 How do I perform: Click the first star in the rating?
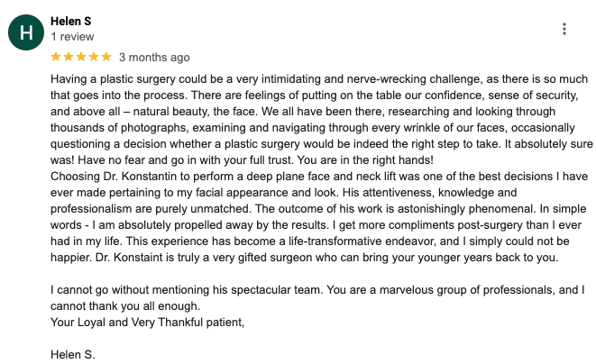point(56,57)
